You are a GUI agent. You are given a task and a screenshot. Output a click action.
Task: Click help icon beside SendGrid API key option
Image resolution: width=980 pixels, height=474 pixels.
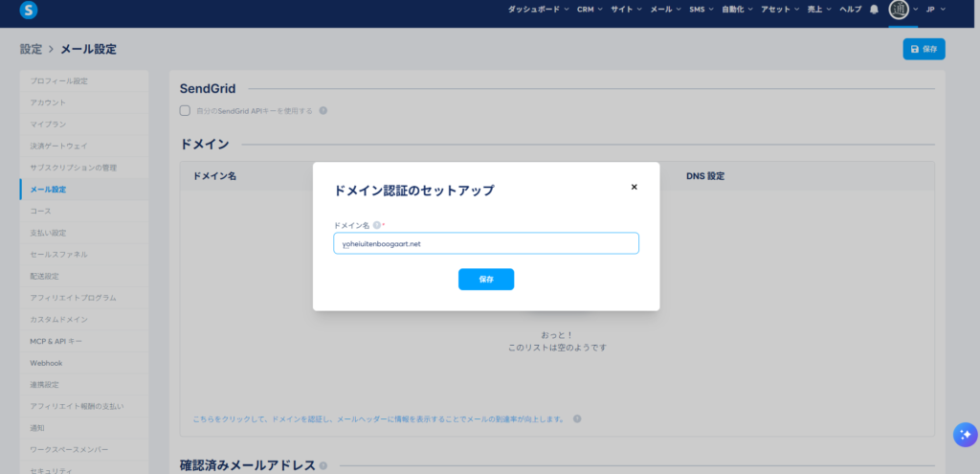point(323,111)
